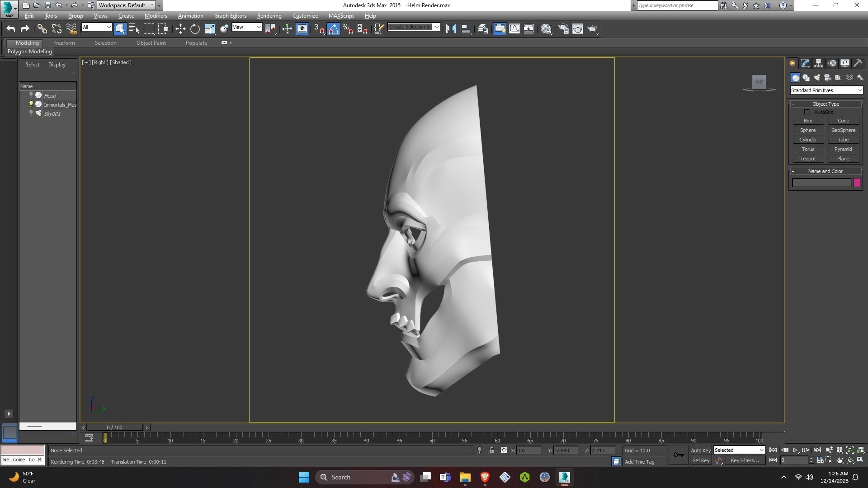The width and height of the screenshot is (868, 488).
Task: Select the Geometry category button
Action: 795,78
